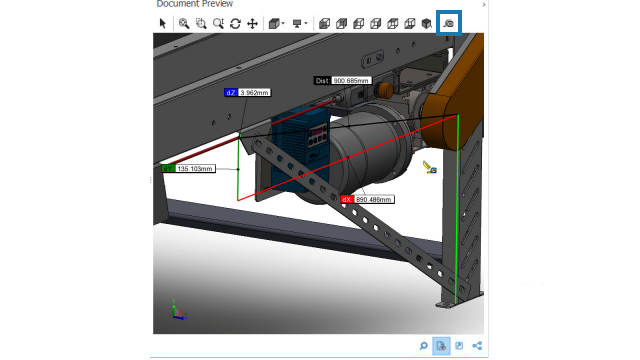Image resolution: width=640 pixels, height=360 pixels.
Task: Click the dZ 3.962mm measurement label
Action: point(247,93)
